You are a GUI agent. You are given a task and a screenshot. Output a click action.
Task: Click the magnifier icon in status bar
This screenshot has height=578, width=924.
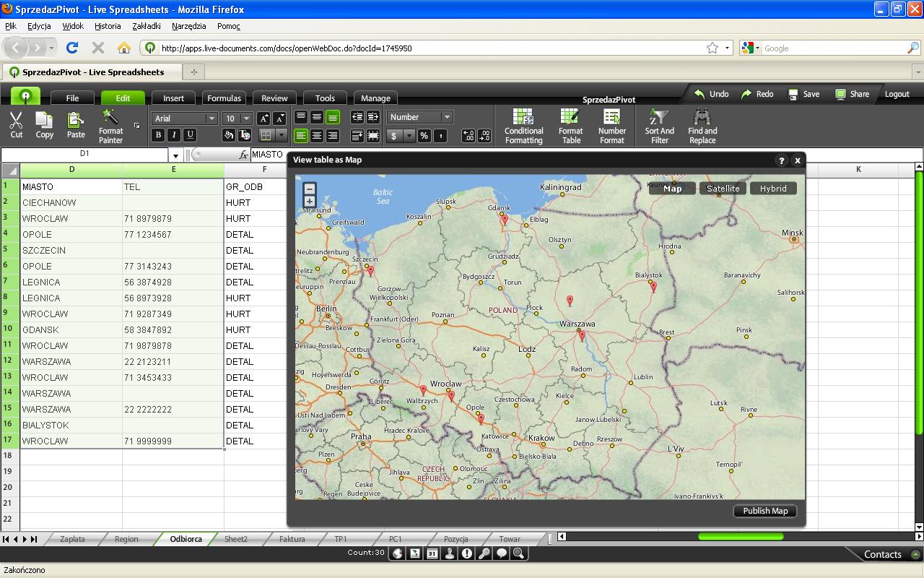coord(518,553)
